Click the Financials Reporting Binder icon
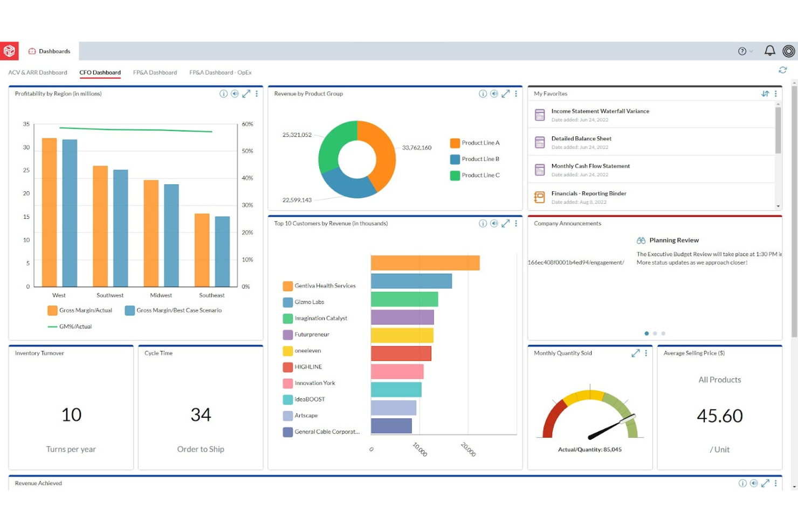798x532 pixels. 540,197
